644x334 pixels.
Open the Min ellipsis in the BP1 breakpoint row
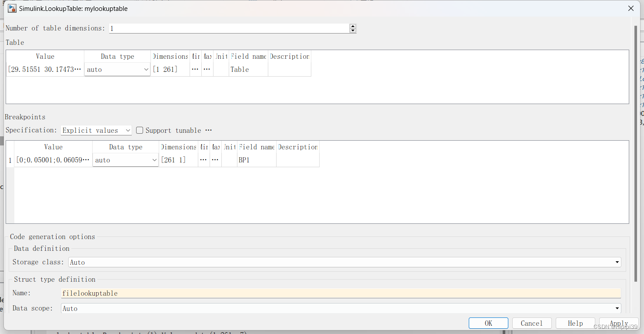tap(204, 160)
